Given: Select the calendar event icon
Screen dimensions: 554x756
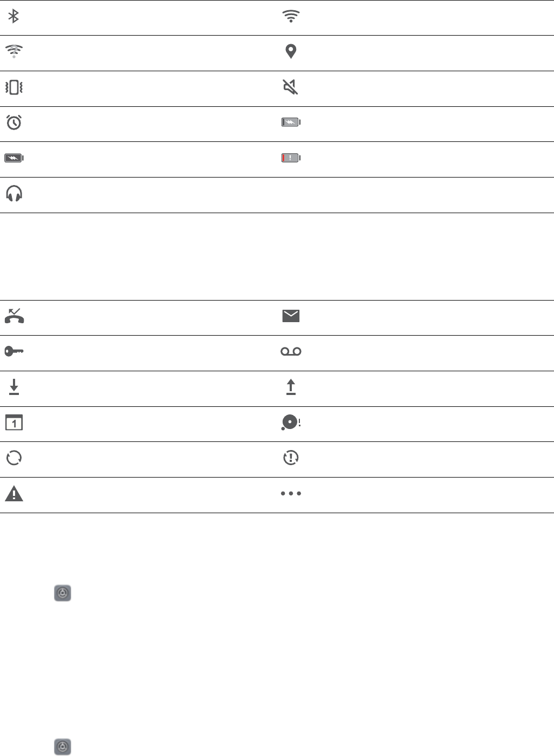Looking at the screenshot, I should 14,423.
